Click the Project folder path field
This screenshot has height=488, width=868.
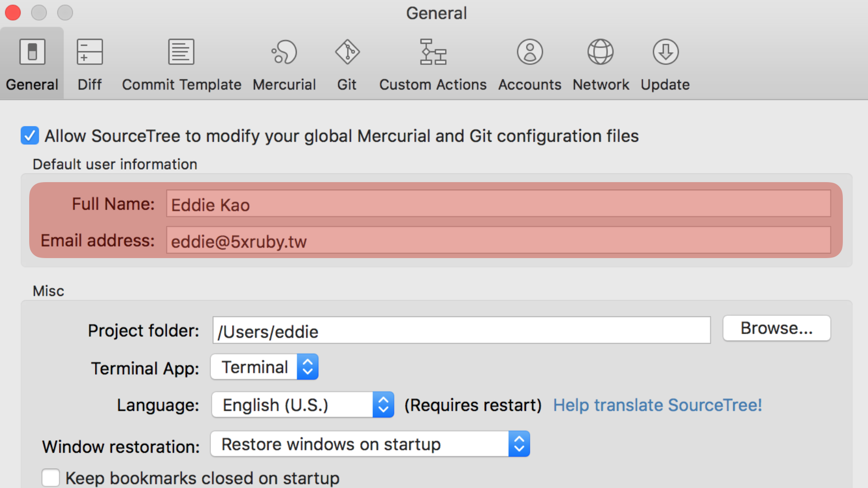pyautogui.click(x=461, y=331)
